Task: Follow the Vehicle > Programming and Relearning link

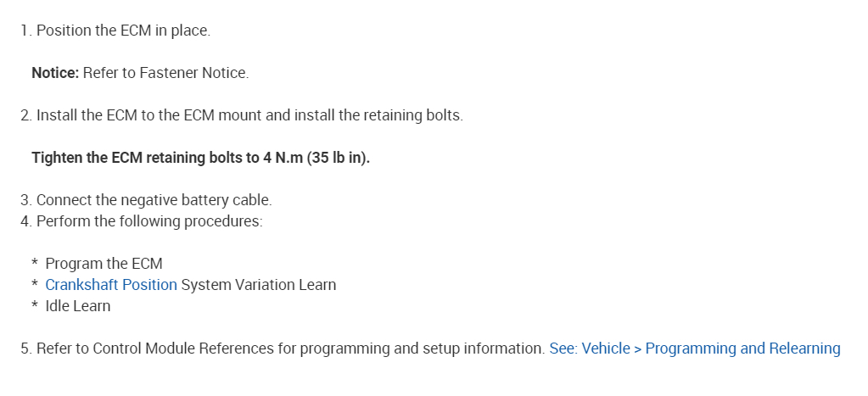Action: coord(695,349)
